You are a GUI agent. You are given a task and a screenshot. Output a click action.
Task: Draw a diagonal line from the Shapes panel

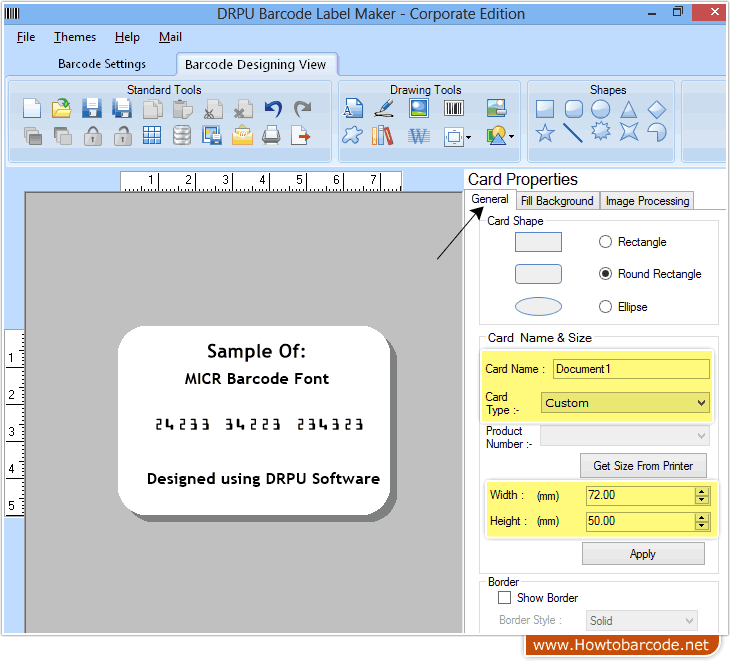tap(573, 133)
